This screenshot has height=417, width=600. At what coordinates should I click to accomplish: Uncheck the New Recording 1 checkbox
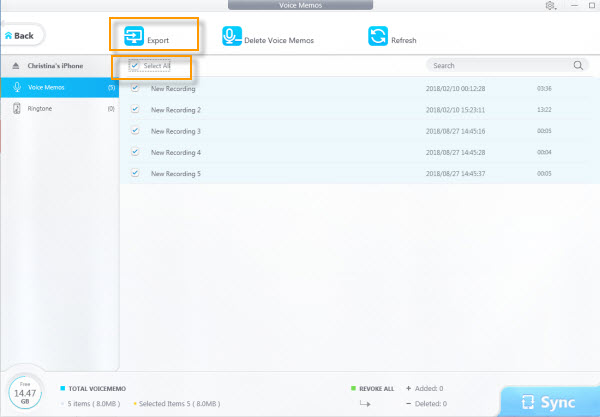pos(134,88)
